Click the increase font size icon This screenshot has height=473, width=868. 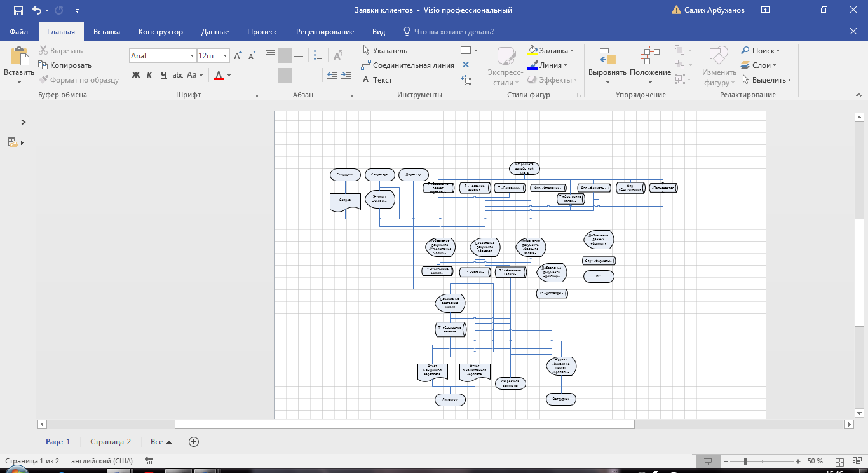238,56
